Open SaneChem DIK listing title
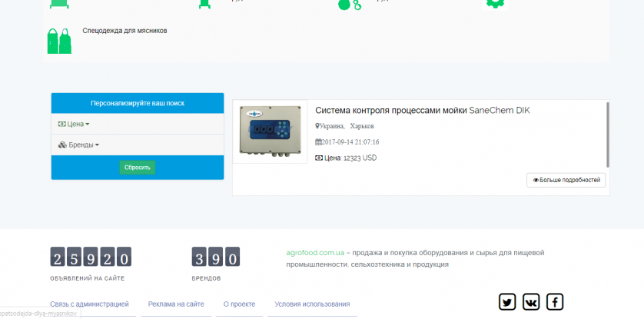Image resolution: width=644 pixels, height=319 pixels. pos(423,111)
